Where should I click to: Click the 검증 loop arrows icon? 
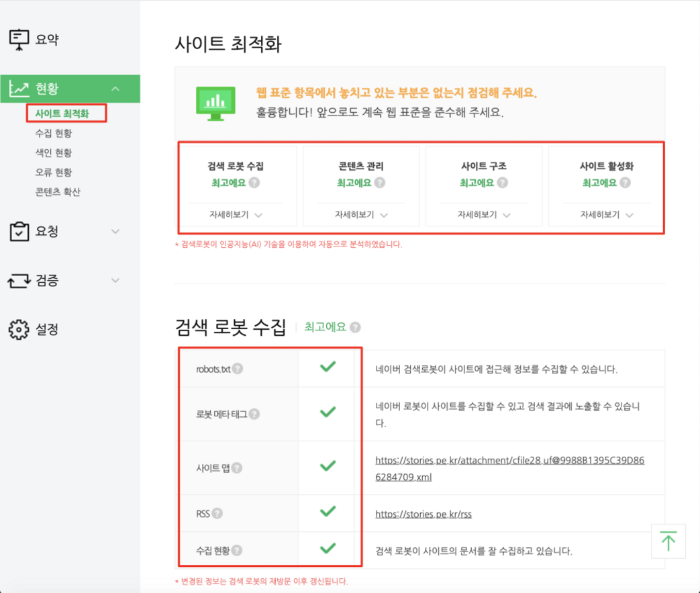click(19, 281)
